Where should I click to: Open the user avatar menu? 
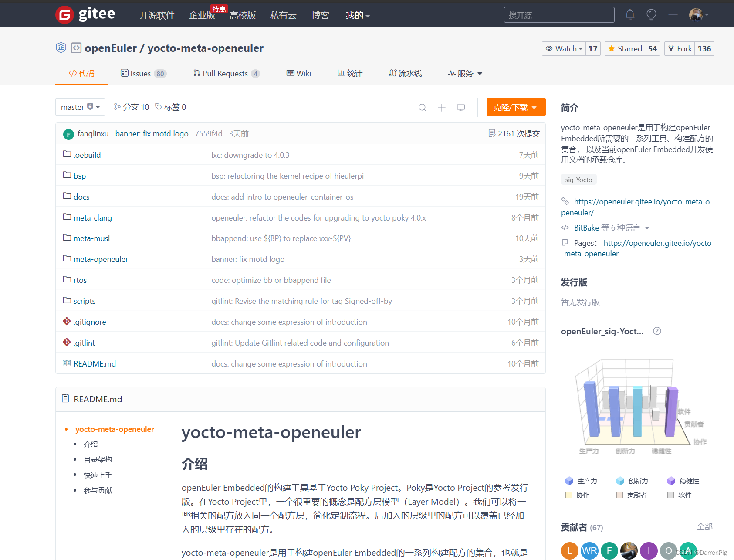(x=699, y=15)
